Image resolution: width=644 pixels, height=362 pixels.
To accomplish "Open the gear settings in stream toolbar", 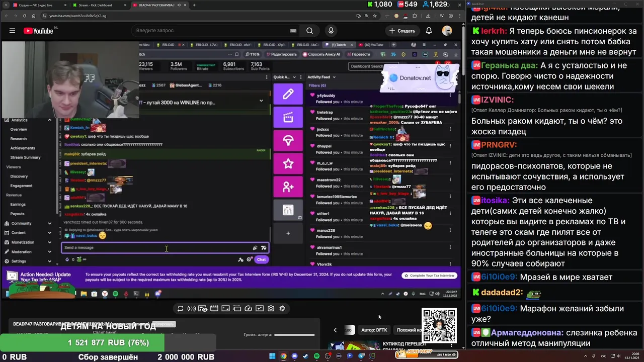I will click(x=282, y=309).
